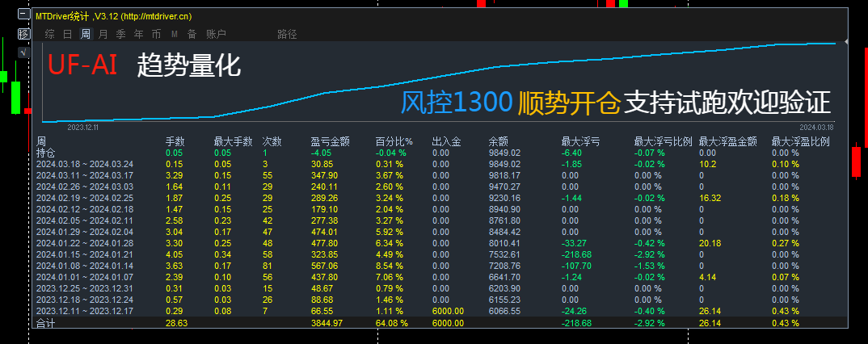Click the 路径 path tab
The image size is (868, 344).
[x=287, y=34]
